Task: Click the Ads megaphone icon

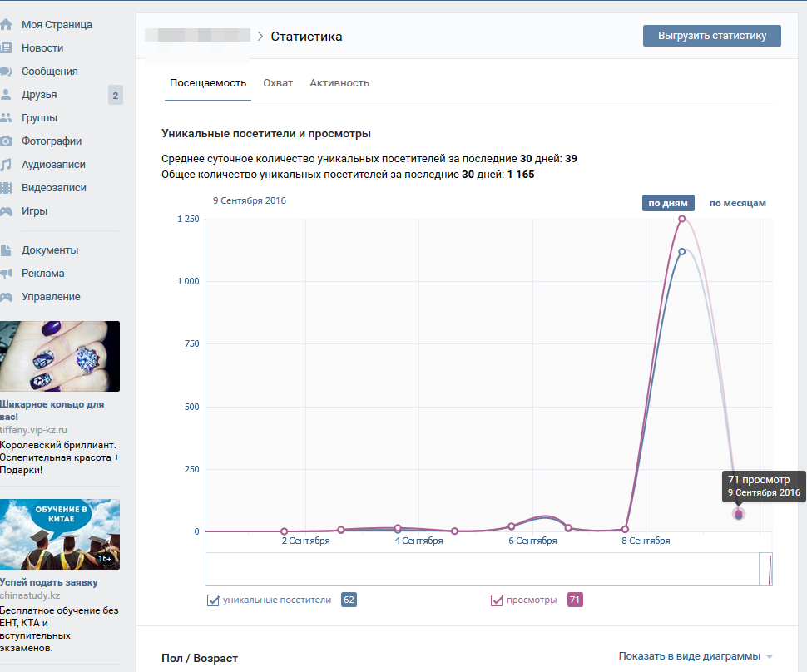Action: click(6, 274)
